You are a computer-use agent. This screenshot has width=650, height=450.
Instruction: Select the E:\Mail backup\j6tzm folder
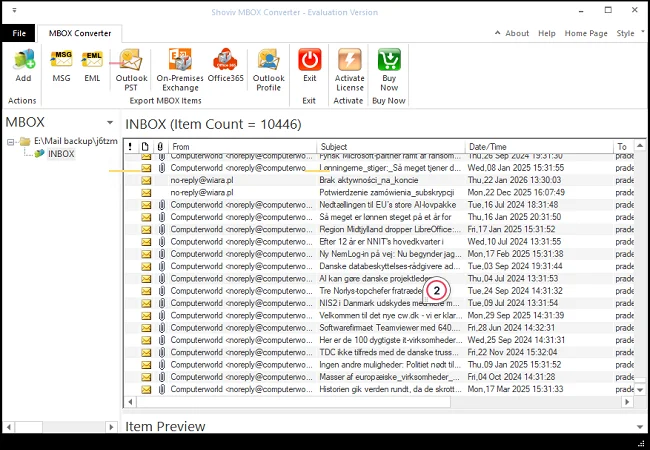click(x=76, y=141)
